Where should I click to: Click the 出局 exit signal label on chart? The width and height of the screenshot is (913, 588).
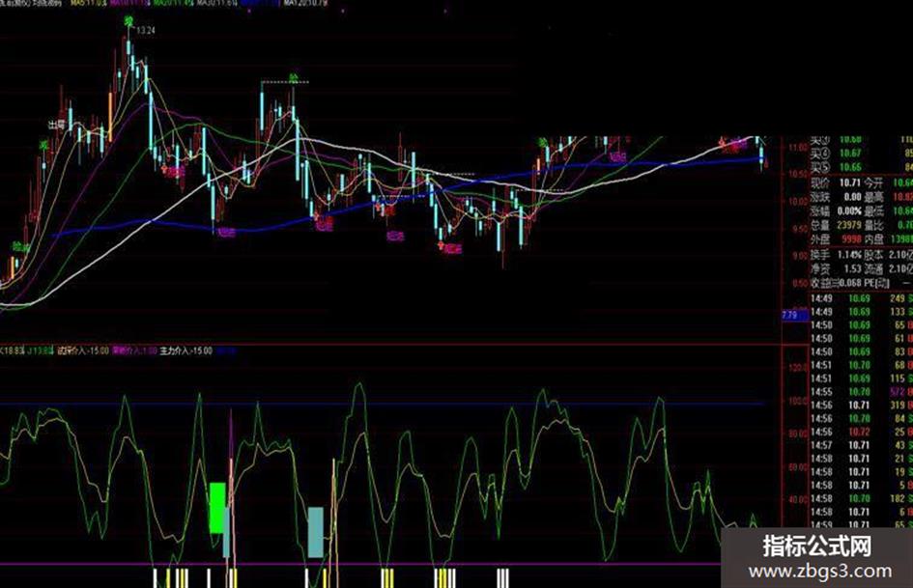56,125
